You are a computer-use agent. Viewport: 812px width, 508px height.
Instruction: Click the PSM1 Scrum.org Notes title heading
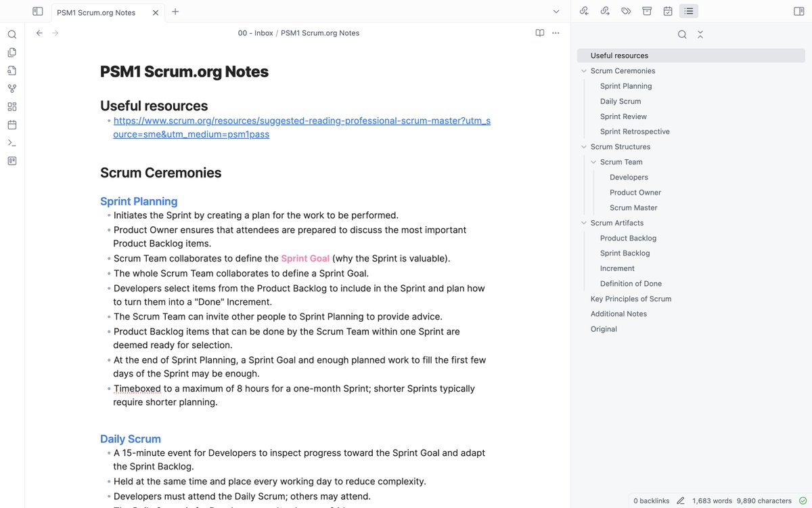(x=184, y=72)
